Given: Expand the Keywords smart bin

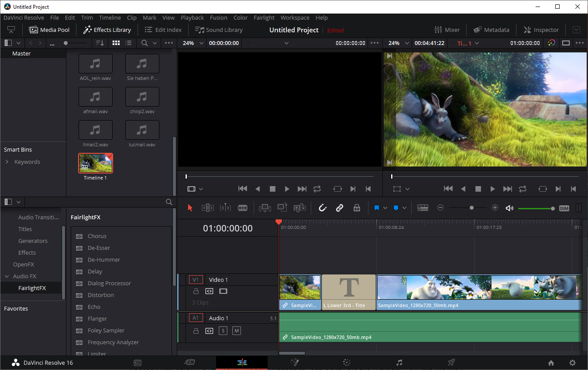Looking at the screenshot, I should (7, 162).
